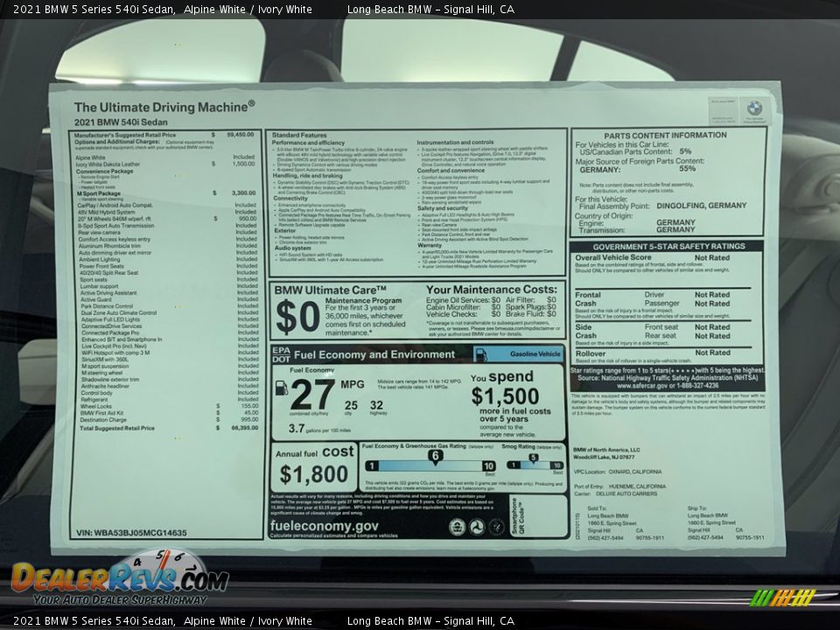
Task: Click 'Alpine White / Ivory White' in the bottom caption
Action: tap(248, 621)
